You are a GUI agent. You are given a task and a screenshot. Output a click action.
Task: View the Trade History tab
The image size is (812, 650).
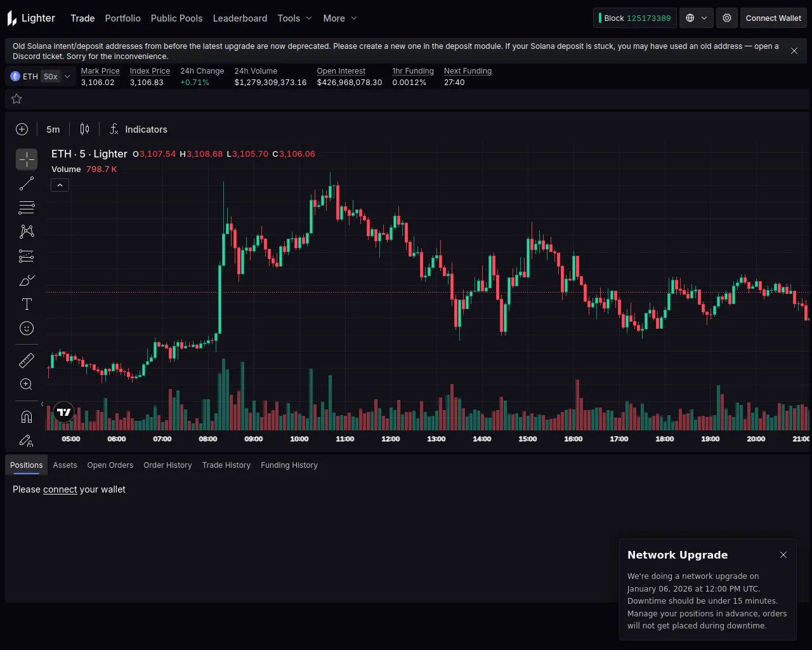click(226, 465)
